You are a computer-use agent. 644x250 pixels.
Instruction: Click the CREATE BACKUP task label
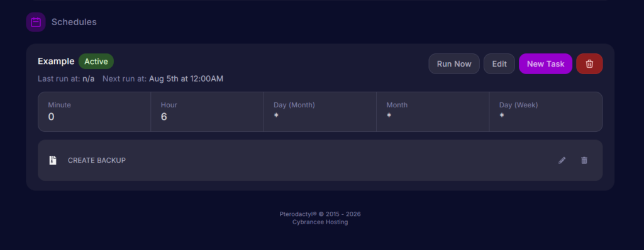[97, 161]
